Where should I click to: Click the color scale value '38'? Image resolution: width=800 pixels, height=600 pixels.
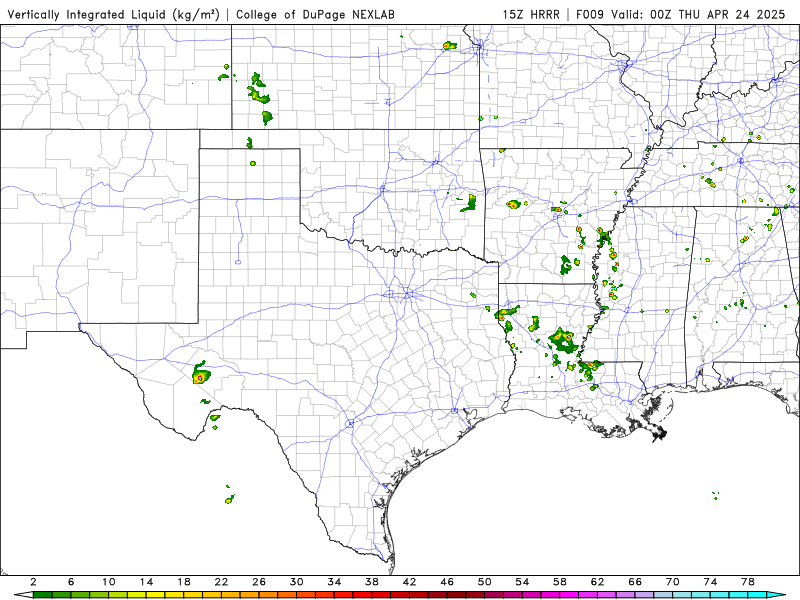372,582
